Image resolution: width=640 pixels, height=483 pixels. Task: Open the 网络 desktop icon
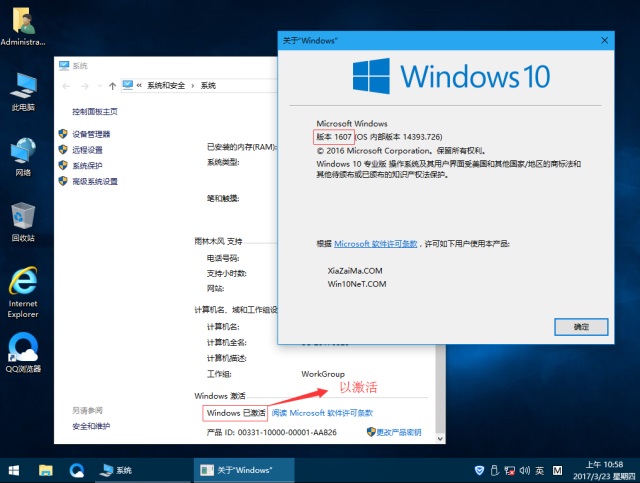pyautogui.click(x=23, y=153)
